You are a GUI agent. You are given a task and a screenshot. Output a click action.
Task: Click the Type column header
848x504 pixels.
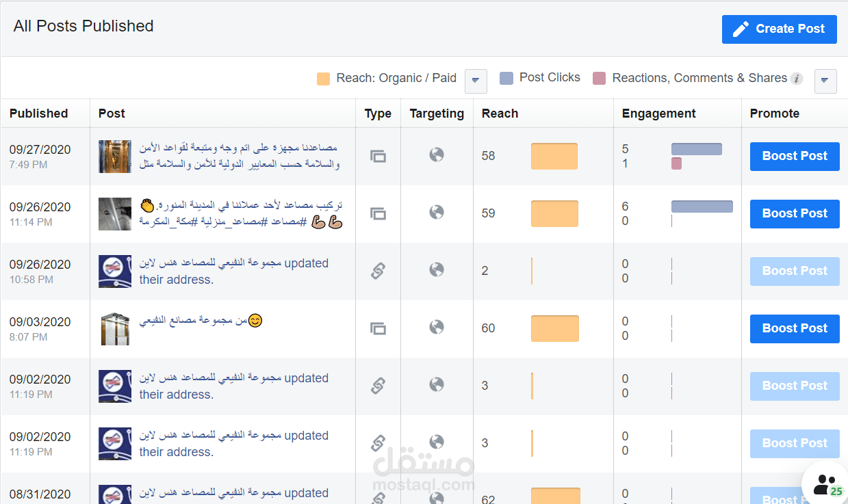tap(378, 114)
